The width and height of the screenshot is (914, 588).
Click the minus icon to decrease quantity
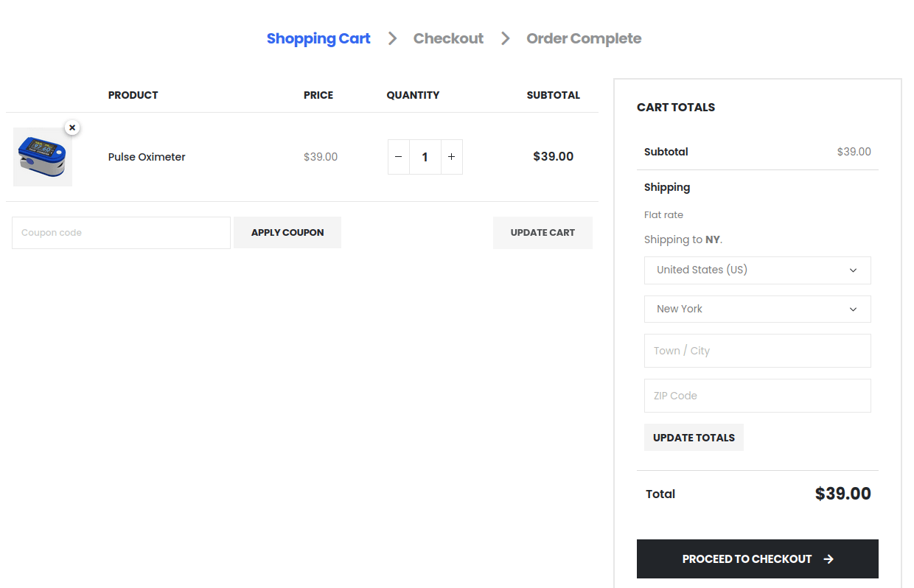(x=398, y=156)
